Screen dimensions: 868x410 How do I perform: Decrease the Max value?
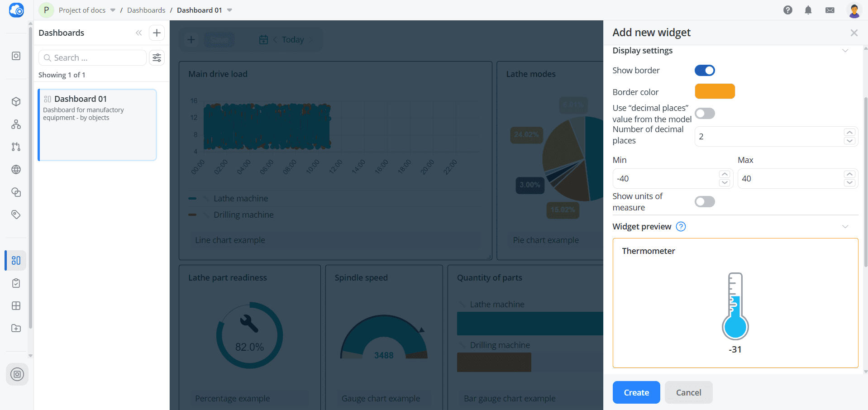click(849, 183)
